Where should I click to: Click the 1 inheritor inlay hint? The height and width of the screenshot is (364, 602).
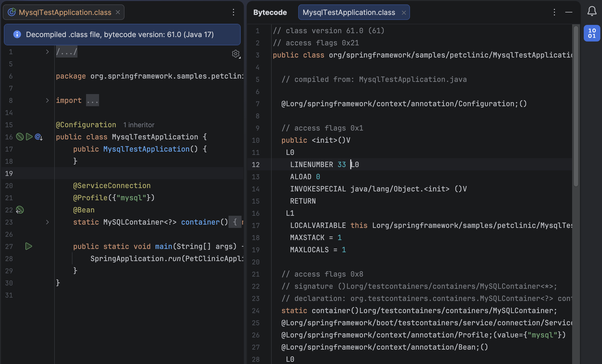click(x=139, y=125)
